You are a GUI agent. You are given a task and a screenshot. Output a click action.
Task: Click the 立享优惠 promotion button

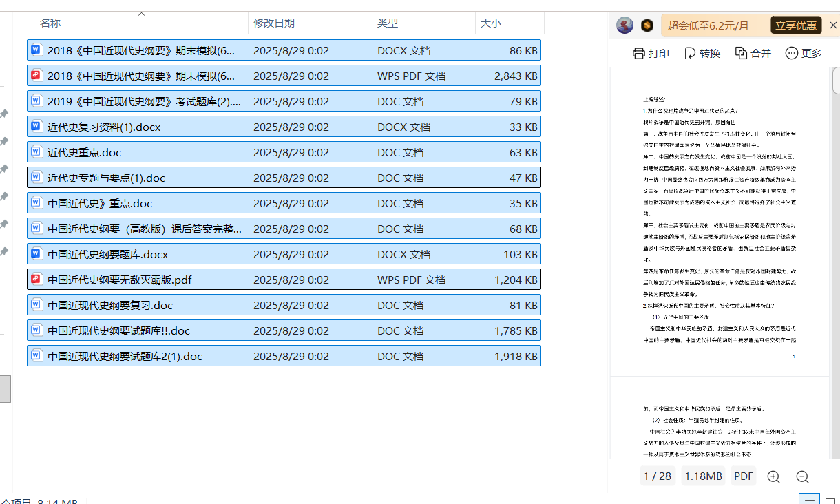(x=795, y=25)
